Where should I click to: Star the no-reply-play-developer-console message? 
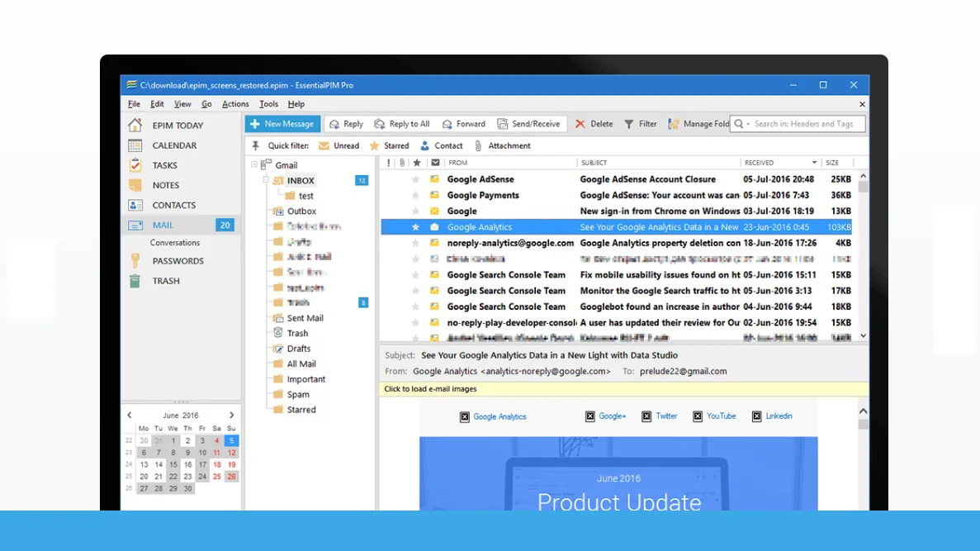415,323
